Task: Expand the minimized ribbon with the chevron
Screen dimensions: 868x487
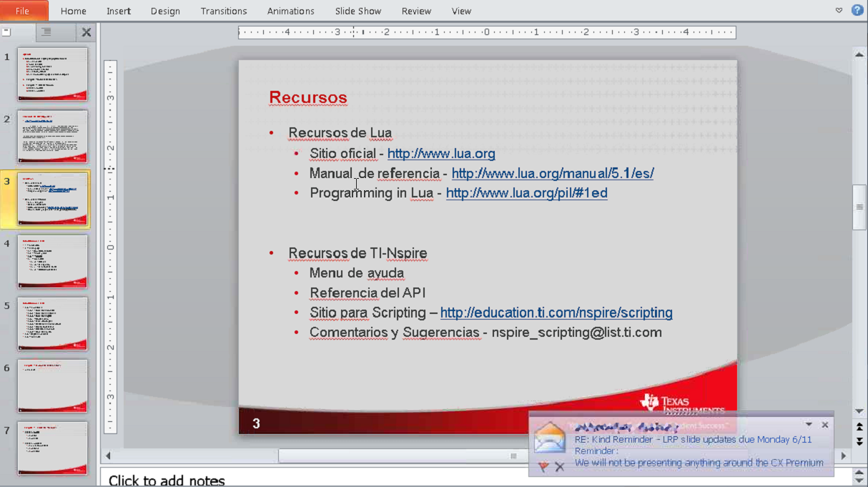Action: click(x=839, y=11)
